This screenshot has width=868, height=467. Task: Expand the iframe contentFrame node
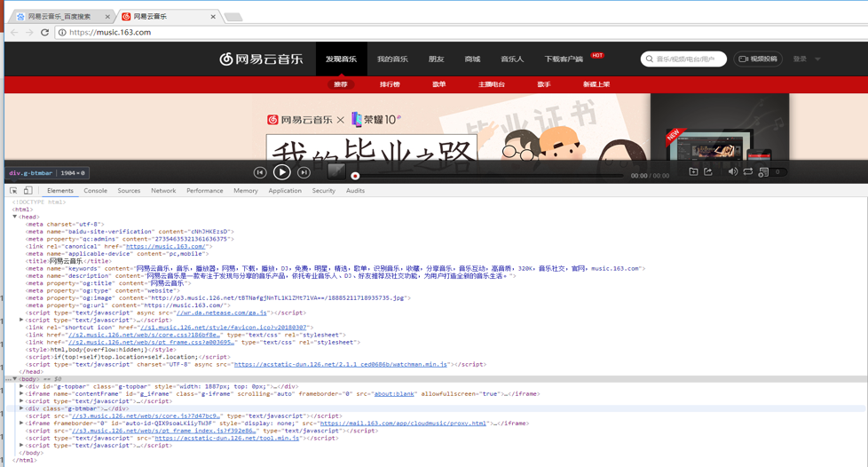click(21, 394)
